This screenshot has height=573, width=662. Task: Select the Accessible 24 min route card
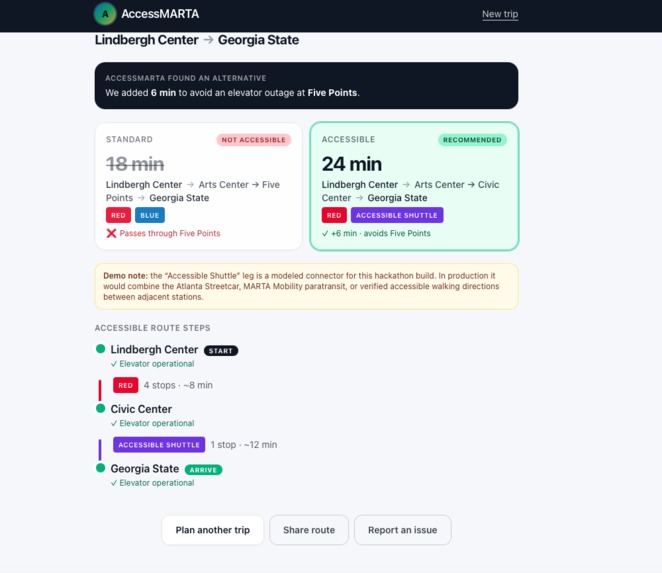414,186
